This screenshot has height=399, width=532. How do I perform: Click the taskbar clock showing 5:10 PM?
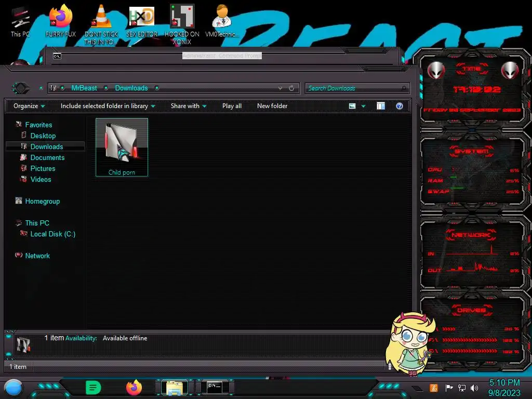[504, 388]
